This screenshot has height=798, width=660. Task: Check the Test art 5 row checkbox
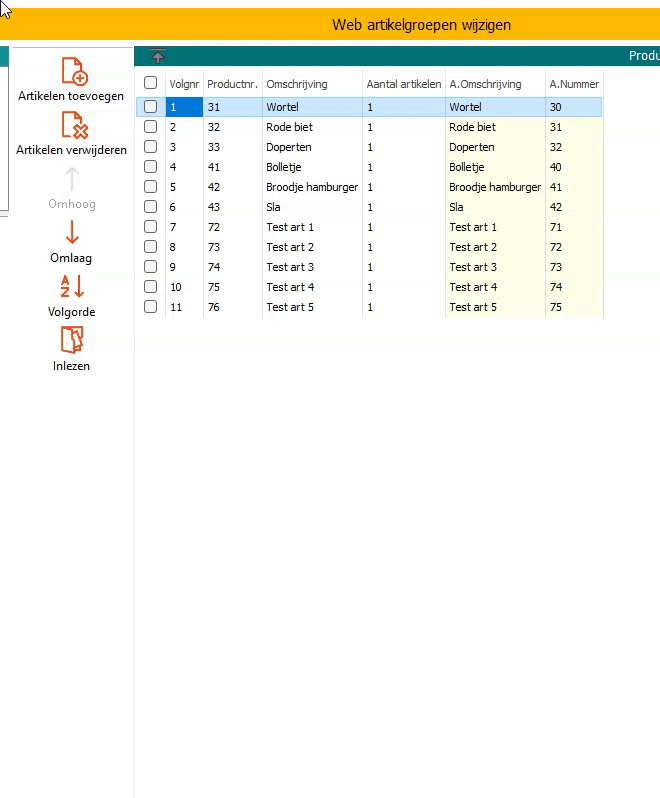(150, 306)
